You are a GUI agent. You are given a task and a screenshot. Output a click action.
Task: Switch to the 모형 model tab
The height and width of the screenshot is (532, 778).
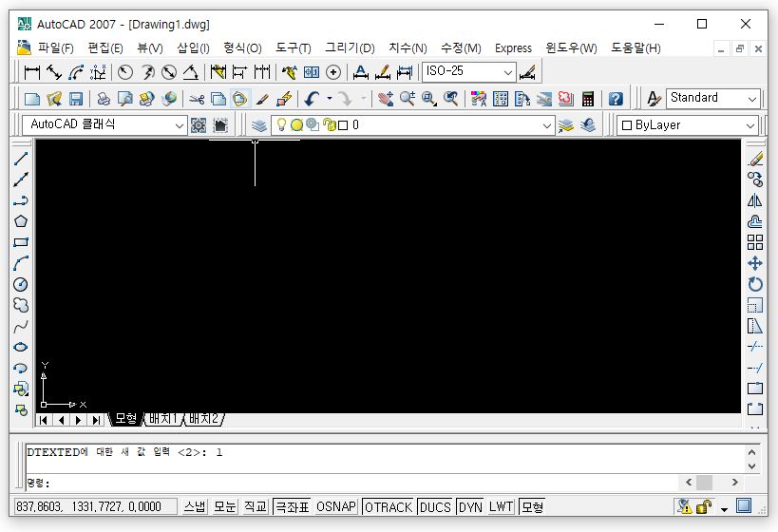point(125,419)
